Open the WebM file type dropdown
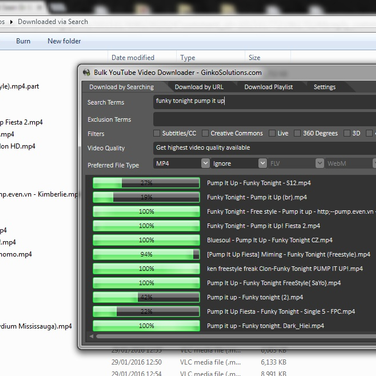The image size is (376, 376). (374, 163)
